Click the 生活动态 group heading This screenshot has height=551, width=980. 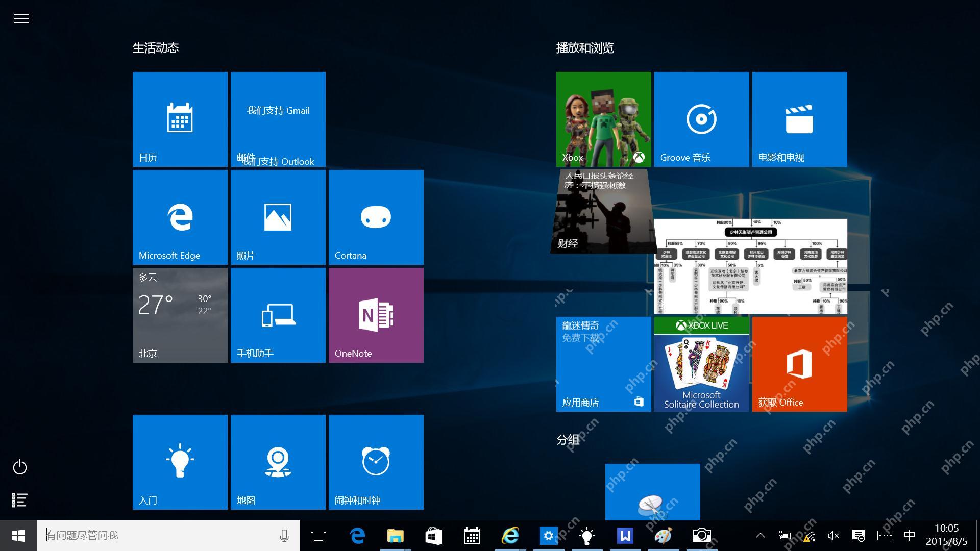[x=156, y=48]
